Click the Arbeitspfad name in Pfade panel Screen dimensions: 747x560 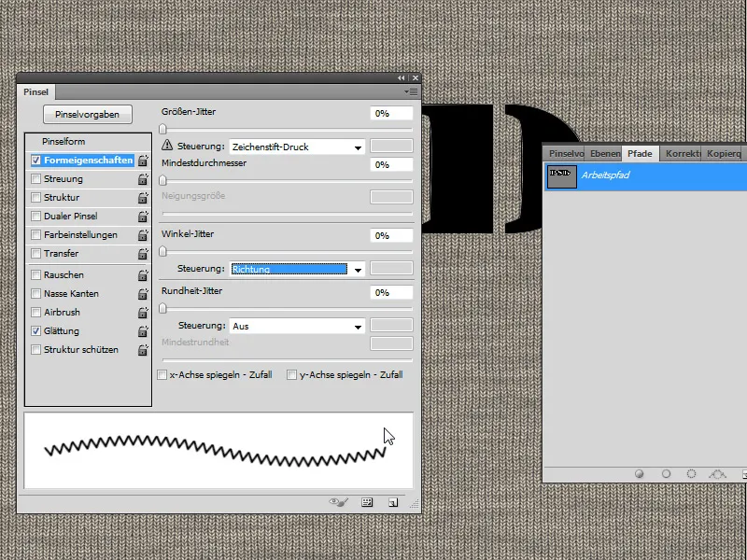click(605, 175)
